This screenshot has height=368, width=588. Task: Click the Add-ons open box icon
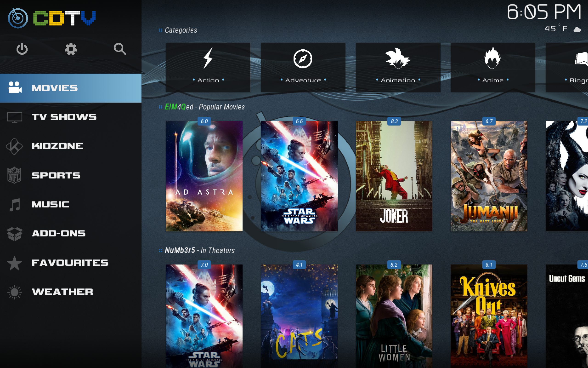14,234
